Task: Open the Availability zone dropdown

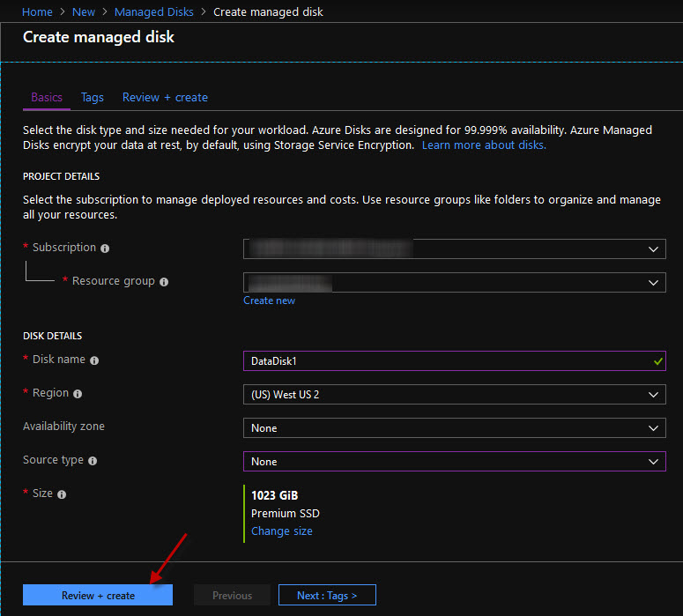Action: (x=455, y=427)
